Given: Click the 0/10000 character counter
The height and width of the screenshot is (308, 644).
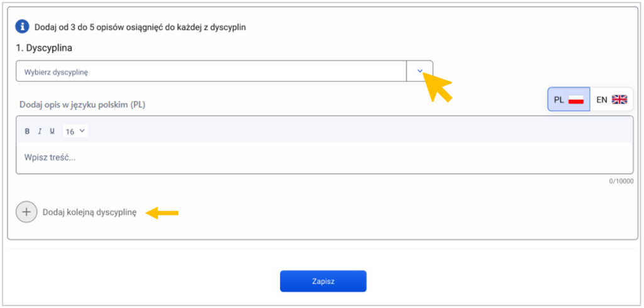Looking at the screenshot, I should (x=621, y=181).
